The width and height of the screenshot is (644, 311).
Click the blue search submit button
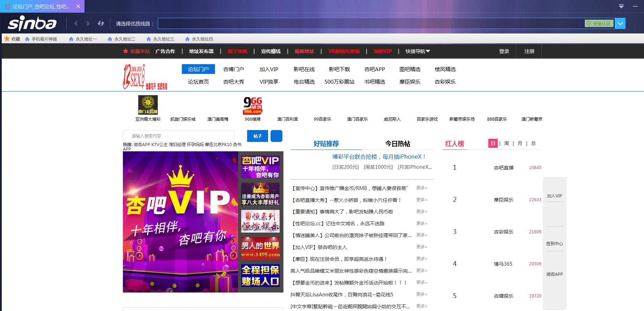[276, 136]
